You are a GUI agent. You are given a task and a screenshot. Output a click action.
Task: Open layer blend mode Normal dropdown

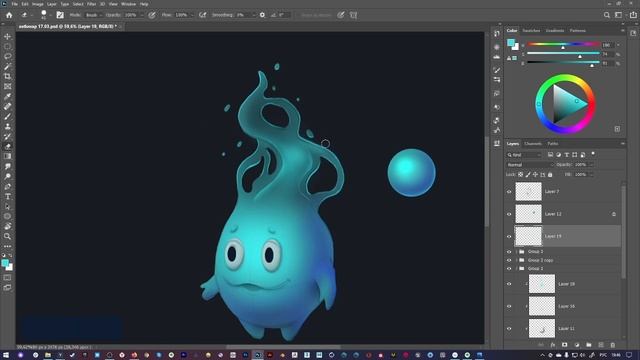click(530, 164)
